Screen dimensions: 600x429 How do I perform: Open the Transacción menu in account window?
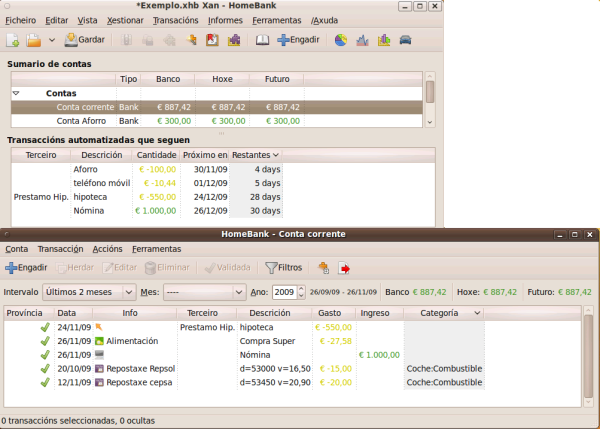click(60, 248)
